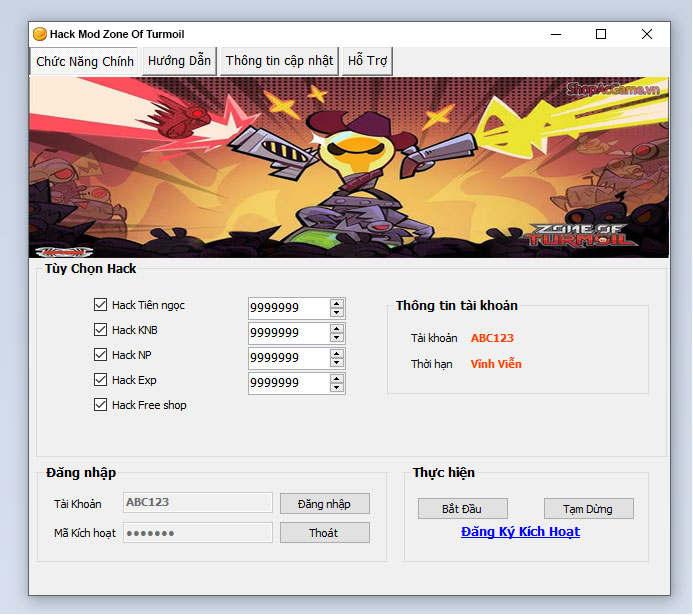Select the Hỗ Trợ tab
This screenshot has width=693, height=616.
[x=367, y=61]
